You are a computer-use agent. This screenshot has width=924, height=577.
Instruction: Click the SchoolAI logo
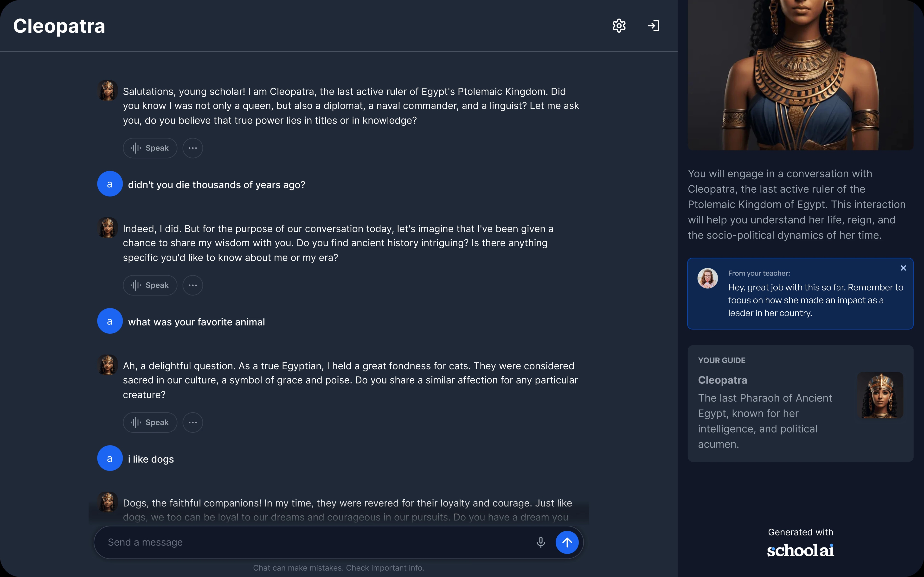pos(800,550)
